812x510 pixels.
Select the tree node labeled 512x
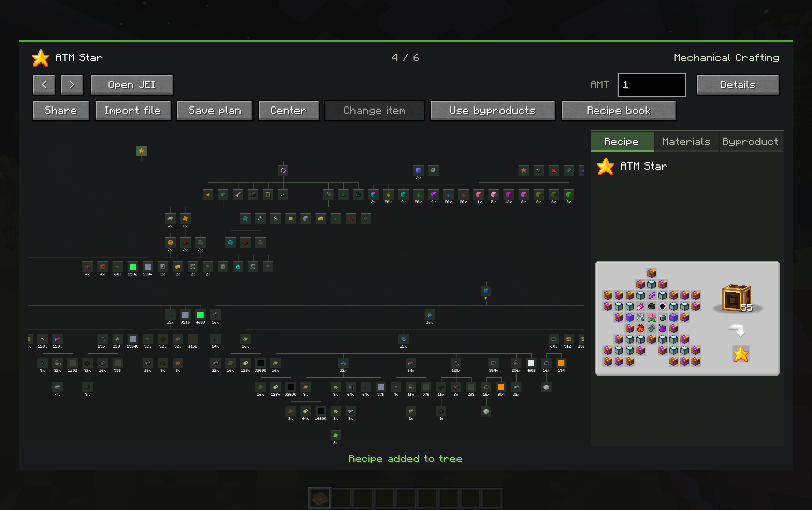point(569,339)
